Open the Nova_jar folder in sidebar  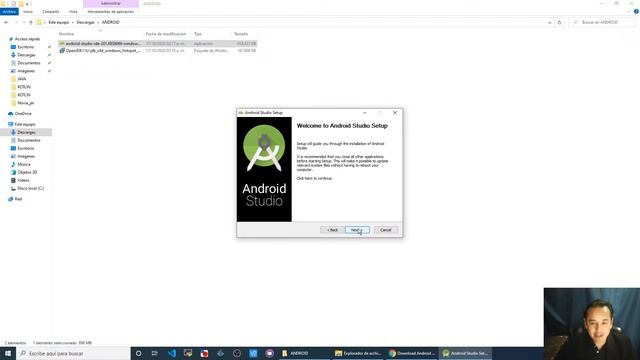click(25, 103)
